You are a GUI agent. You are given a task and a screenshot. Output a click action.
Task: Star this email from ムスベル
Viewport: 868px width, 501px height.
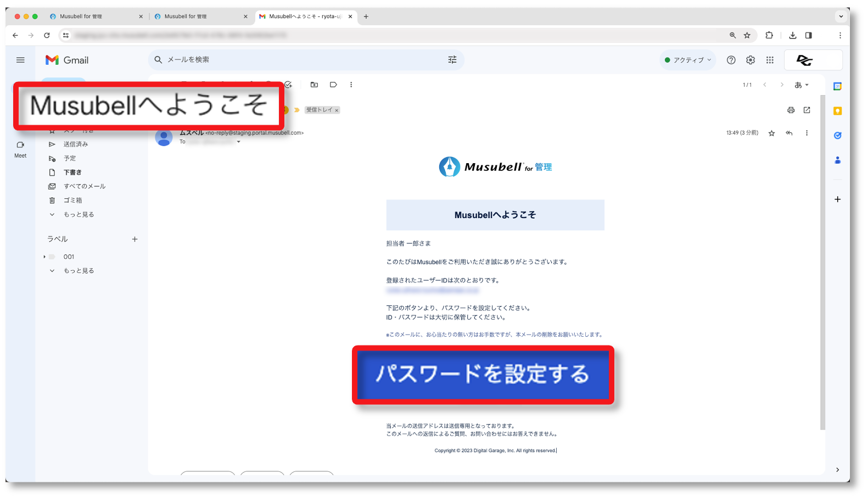771,133
